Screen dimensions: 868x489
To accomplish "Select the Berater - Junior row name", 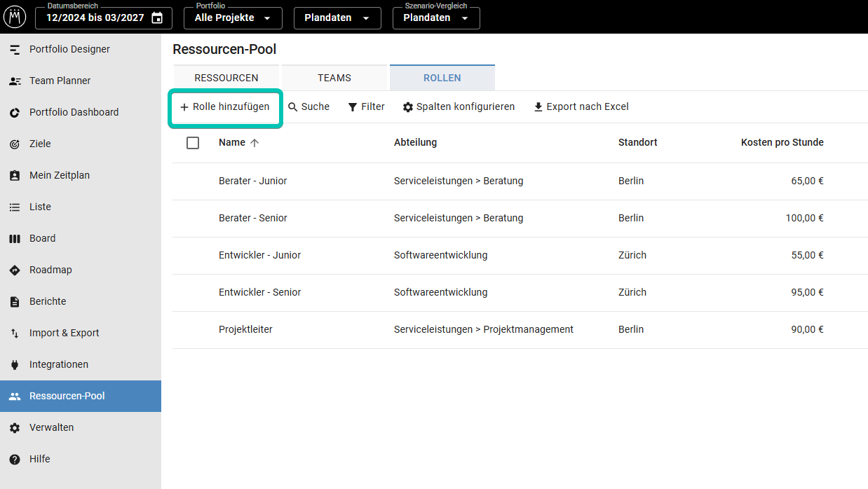I will click(252, 181).
